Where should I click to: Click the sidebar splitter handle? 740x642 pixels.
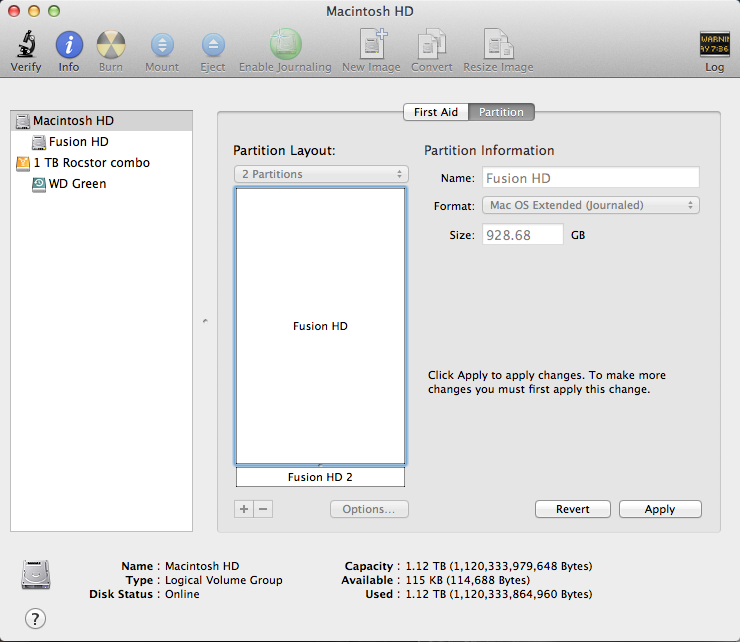(x=205, y=321)
